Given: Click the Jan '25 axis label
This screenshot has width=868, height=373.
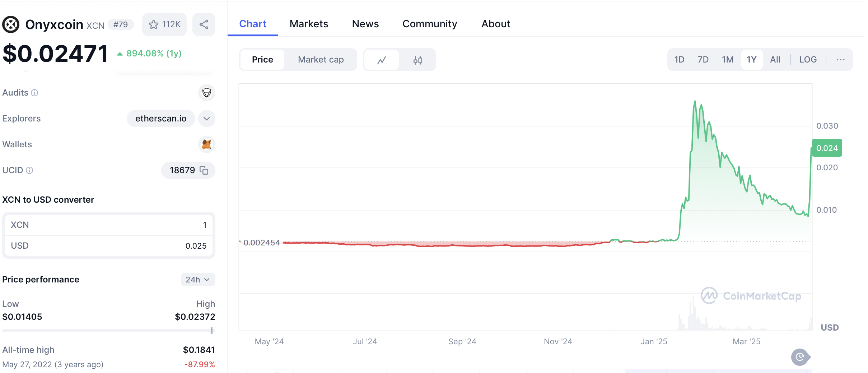Looking at the screenshot, I should [x=654, y=341].
